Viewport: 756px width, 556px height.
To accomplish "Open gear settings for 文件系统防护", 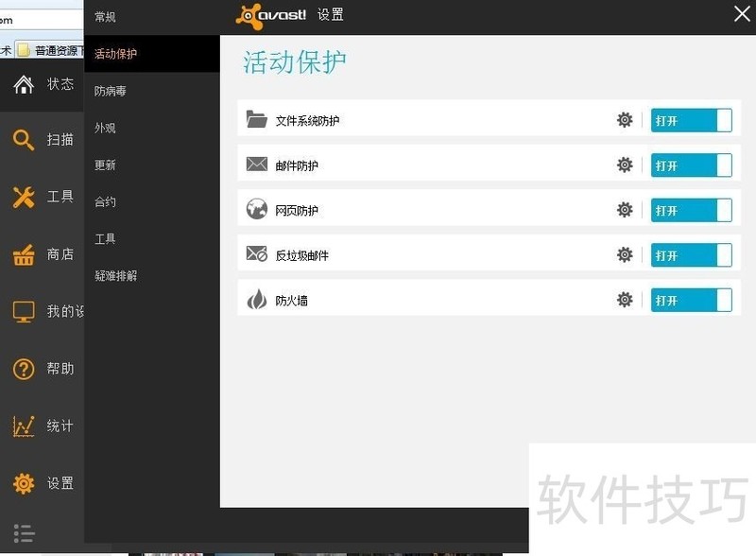I will click(x=625, y=120).
